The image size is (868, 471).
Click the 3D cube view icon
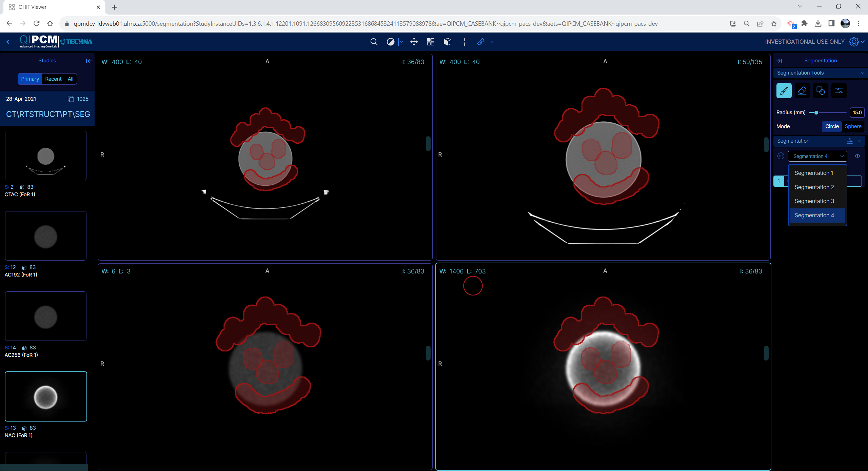pos(447,42)
